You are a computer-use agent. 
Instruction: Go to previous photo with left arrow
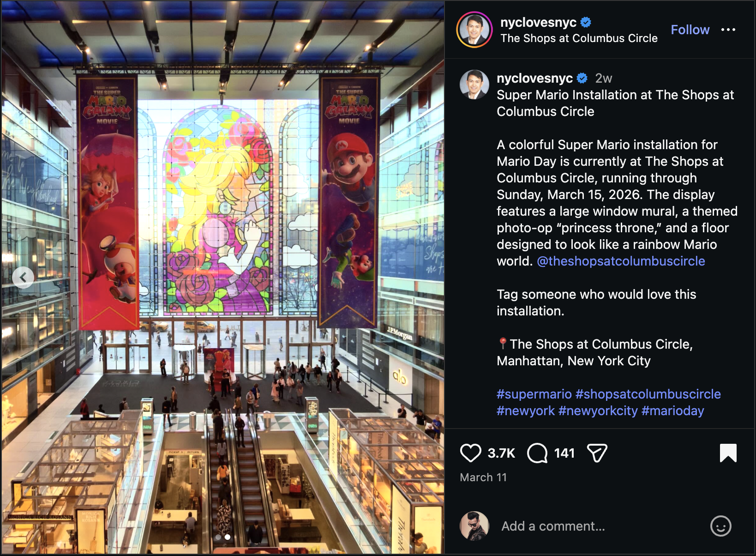coord(23,278)
